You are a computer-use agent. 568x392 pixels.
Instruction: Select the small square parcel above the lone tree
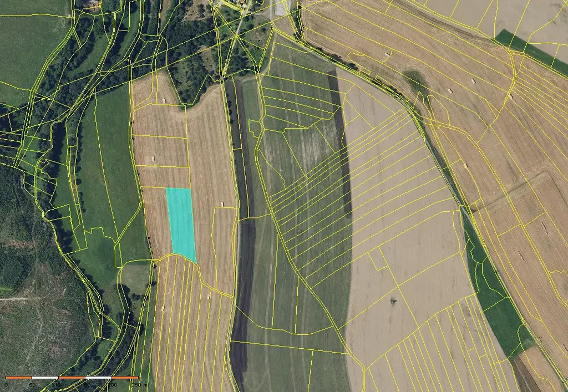point(378,259)
